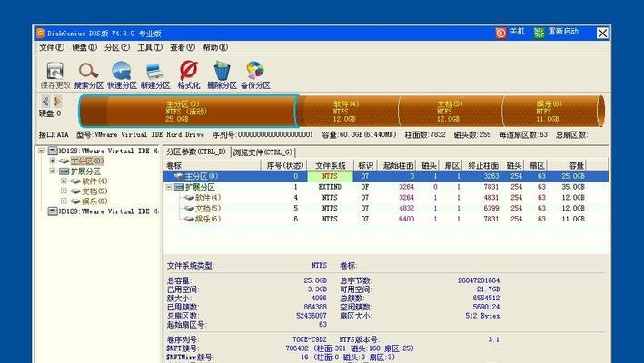Expand 软件(4) node in the left tree
This screenshot has height=363, width=644.
tap(64, 181)
